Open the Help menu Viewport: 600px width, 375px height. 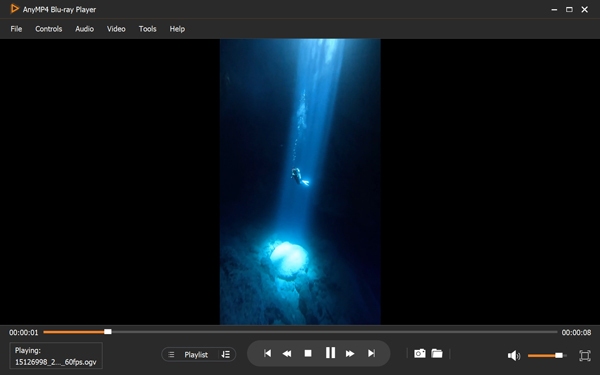coord(177,29)
